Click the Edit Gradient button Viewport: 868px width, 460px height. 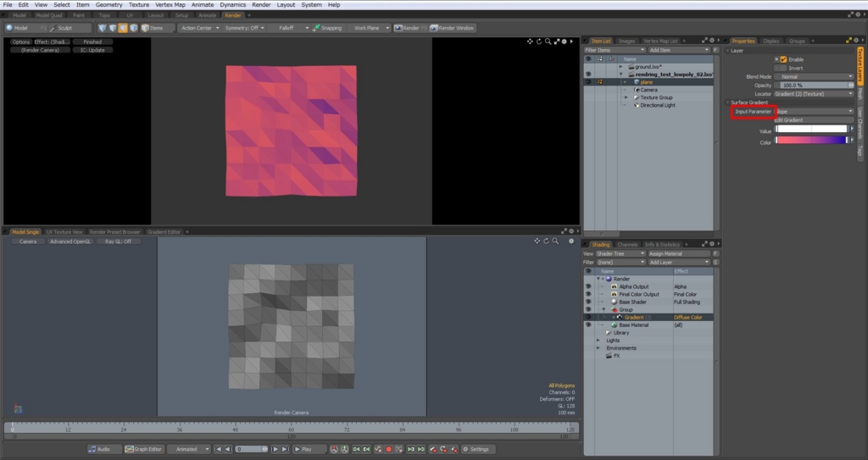(813, 120)
